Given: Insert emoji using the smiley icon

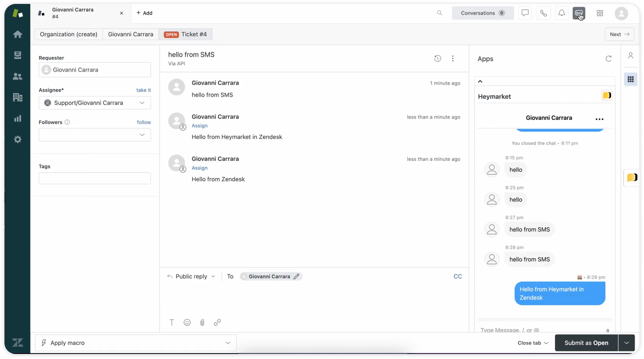Looking at the screenshot, I should pyautogui.click(x=187, y=323).
